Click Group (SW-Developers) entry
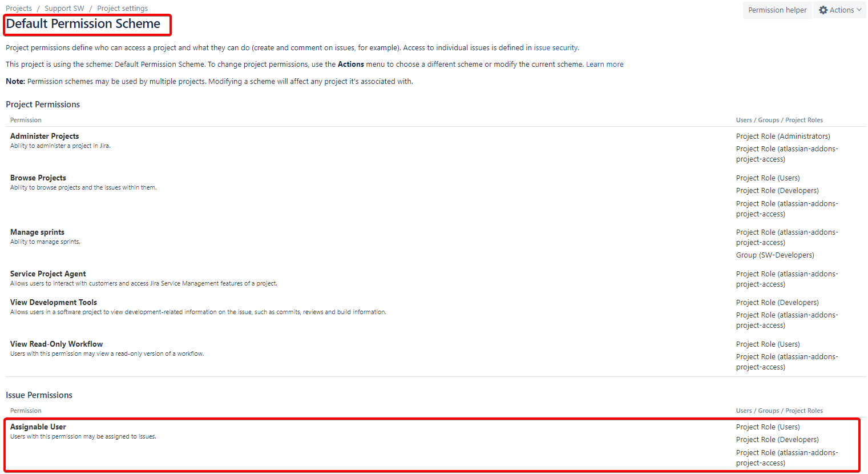This screenshot has height=474, width=868. coord(775,255)
